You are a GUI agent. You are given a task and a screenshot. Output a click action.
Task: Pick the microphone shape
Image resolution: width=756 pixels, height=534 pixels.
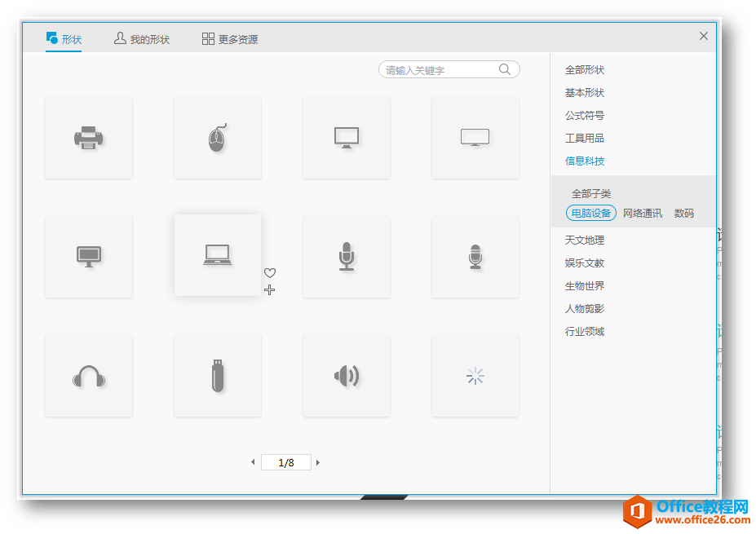click(x=346, y=256)
